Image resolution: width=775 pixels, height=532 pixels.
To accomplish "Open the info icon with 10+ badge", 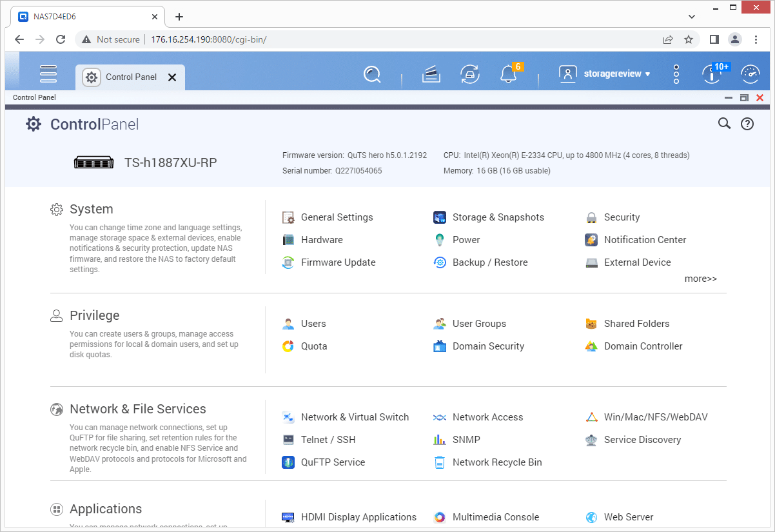I will (712, 74).
